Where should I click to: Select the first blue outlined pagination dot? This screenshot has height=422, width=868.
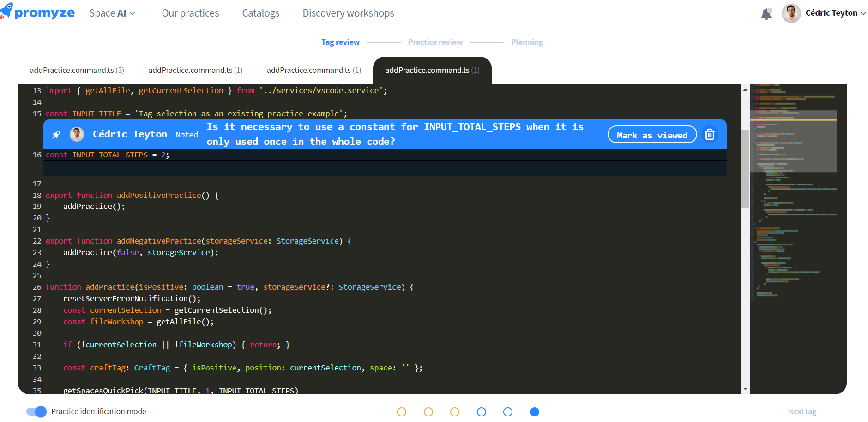coord(482,412)
